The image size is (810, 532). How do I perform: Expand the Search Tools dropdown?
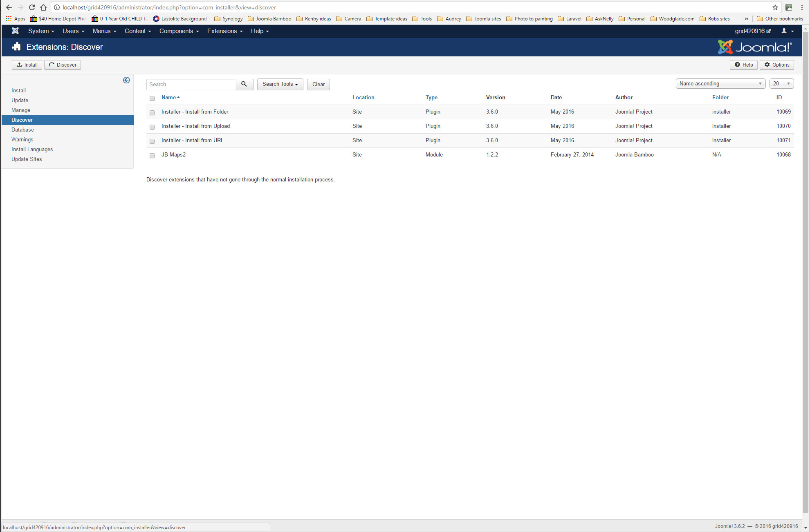click(x=280, y=84)
